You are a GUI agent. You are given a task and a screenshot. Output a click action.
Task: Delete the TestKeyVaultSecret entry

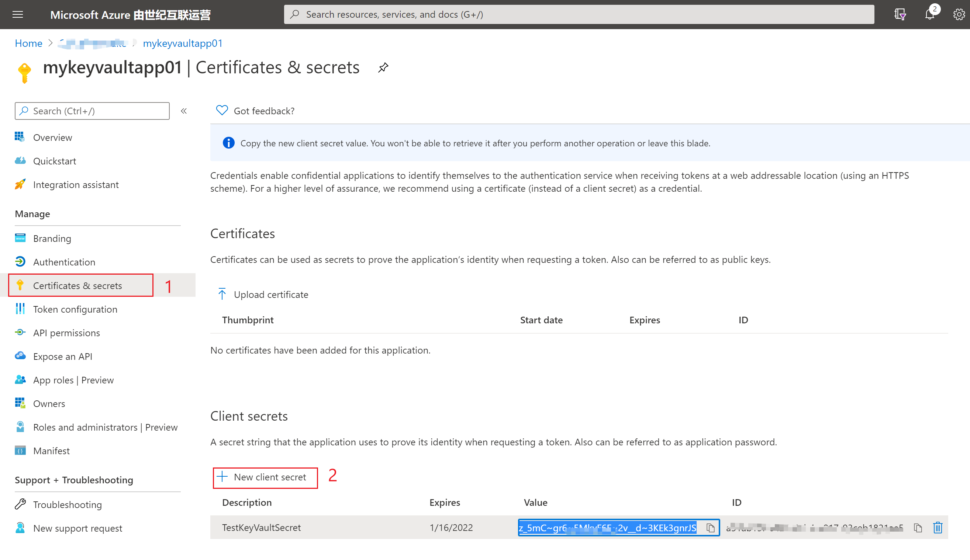(x=938, y=528)
